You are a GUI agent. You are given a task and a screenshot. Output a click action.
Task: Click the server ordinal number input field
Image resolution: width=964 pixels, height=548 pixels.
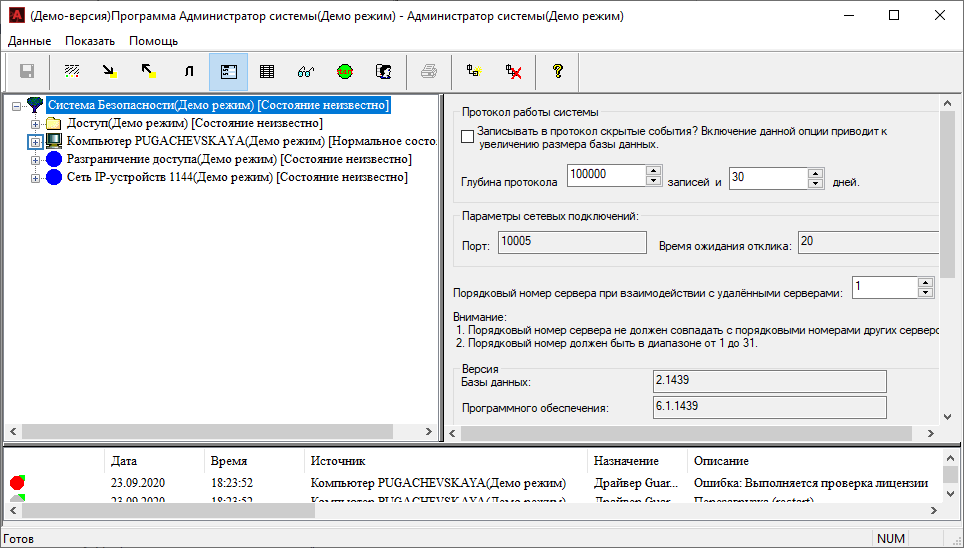click(884, 288)
